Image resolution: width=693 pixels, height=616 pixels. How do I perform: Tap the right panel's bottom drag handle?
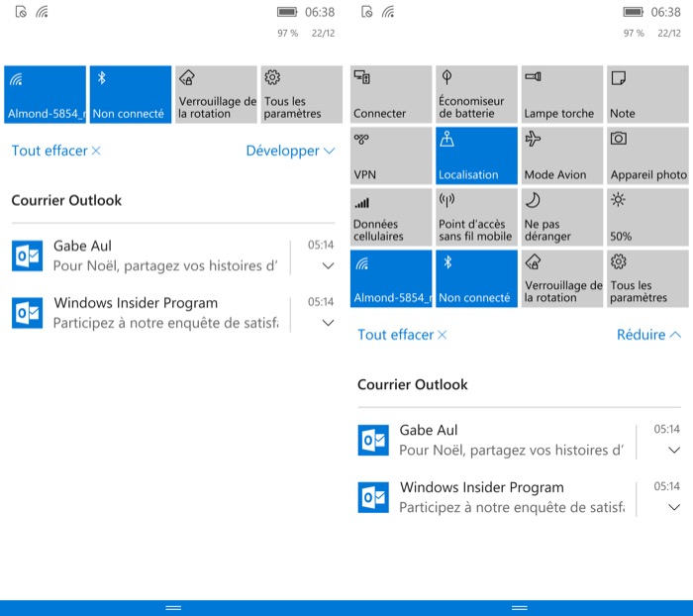(520, 608)
